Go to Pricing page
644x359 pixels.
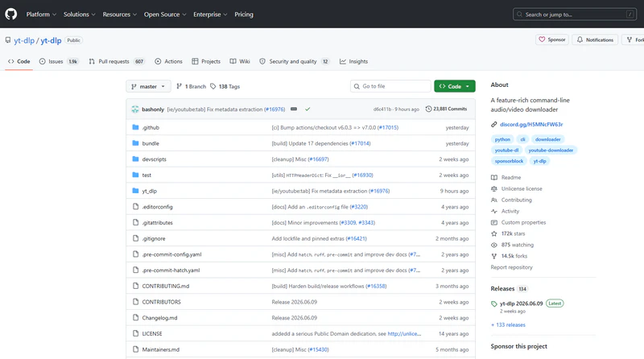(x=244, y=14)
